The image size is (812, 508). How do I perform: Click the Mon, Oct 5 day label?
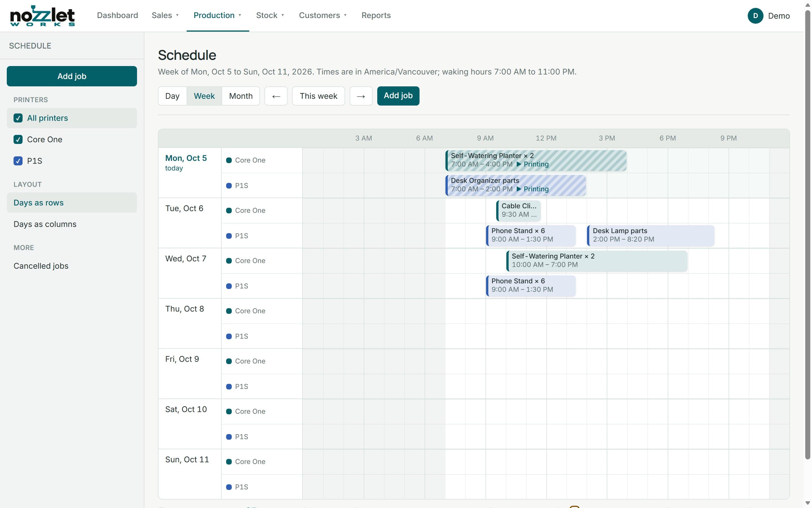[186, 158]
